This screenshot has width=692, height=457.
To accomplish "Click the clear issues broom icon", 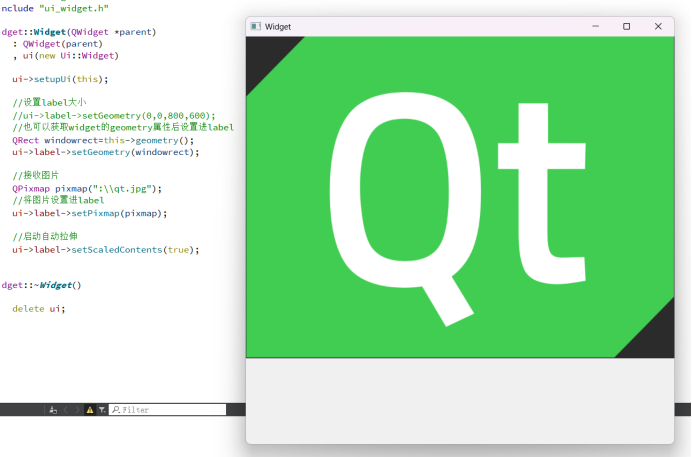I will click(x=53, y=410).
